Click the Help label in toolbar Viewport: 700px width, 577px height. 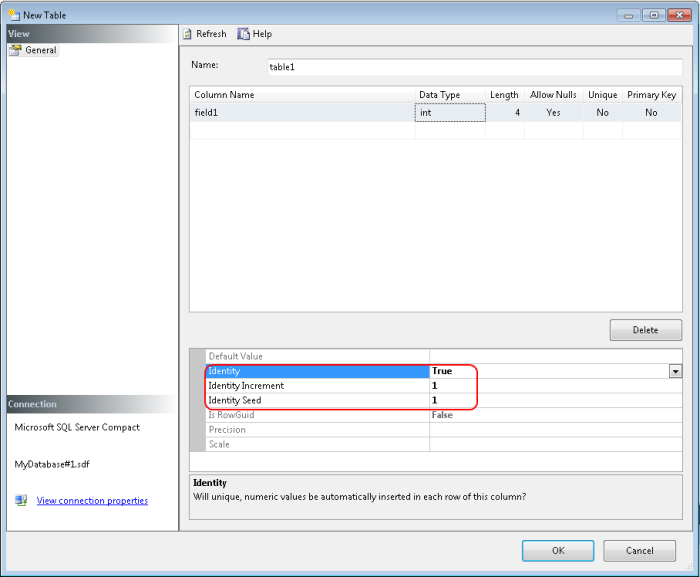(262, 34)
